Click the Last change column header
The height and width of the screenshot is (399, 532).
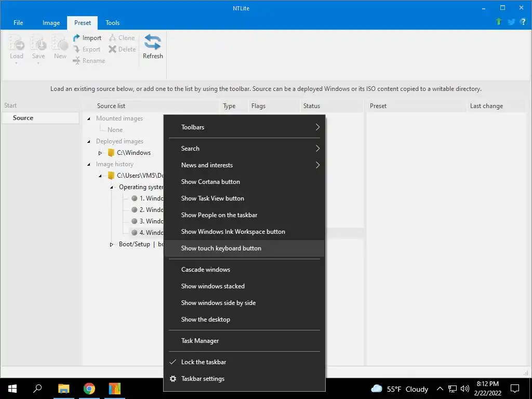pyautogui.click(x=497, y=106)
